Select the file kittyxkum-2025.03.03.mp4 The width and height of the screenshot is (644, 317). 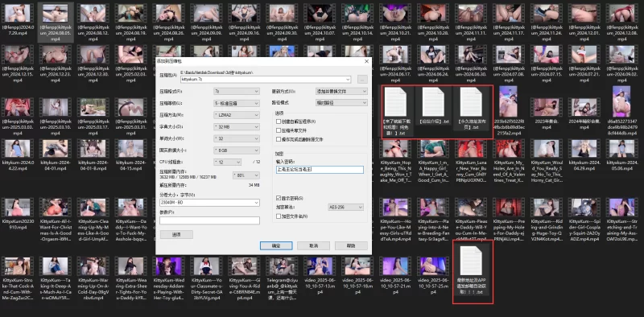pyautogui.click(x=18, y=117)
